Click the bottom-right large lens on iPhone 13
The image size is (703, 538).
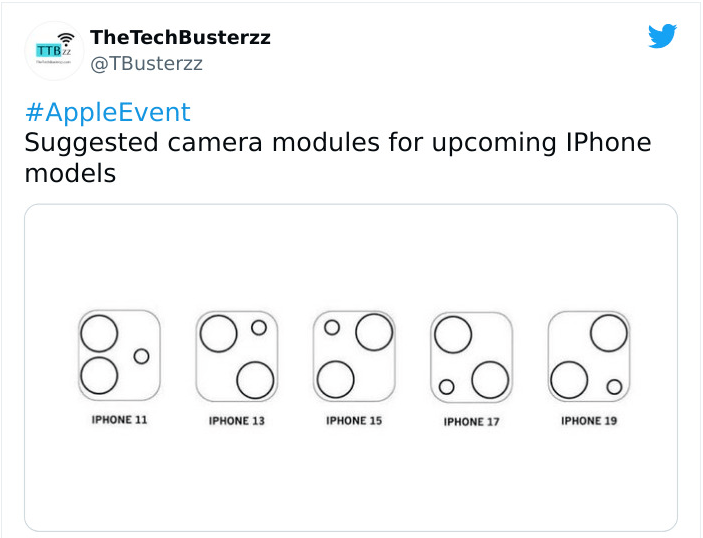pos(255,381)
